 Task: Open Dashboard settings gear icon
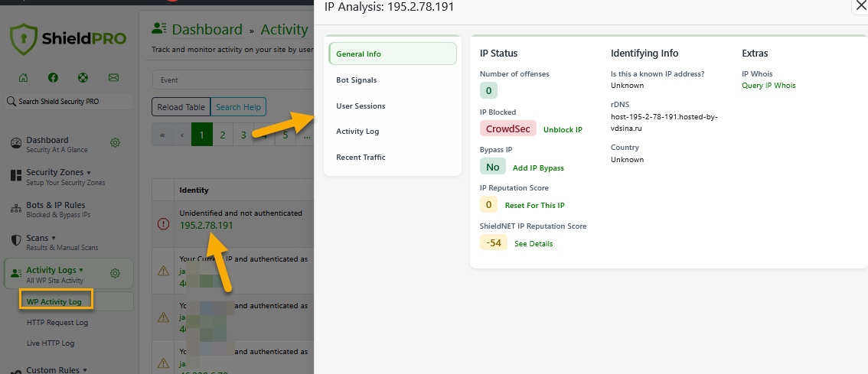pos(115,143)
